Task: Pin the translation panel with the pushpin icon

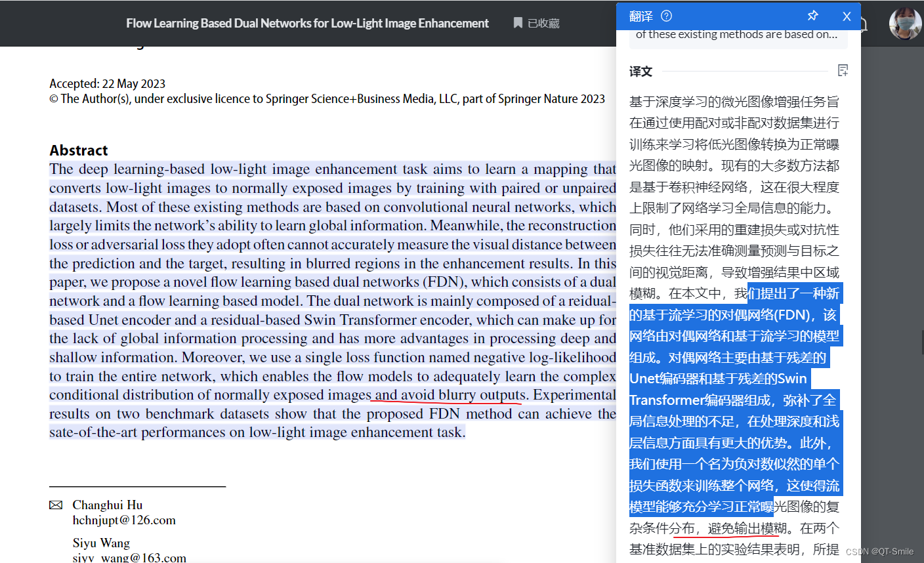Action: point(812,16)
